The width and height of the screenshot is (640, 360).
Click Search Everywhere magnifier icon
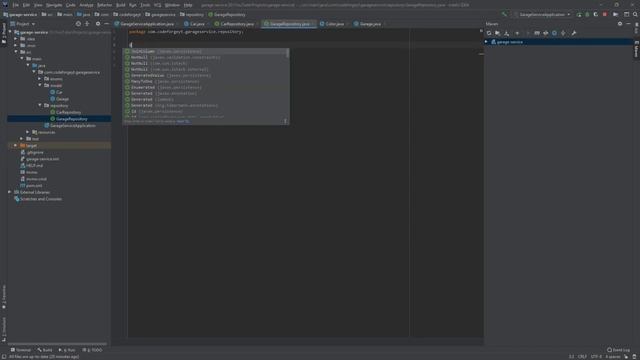pos(635,14)
